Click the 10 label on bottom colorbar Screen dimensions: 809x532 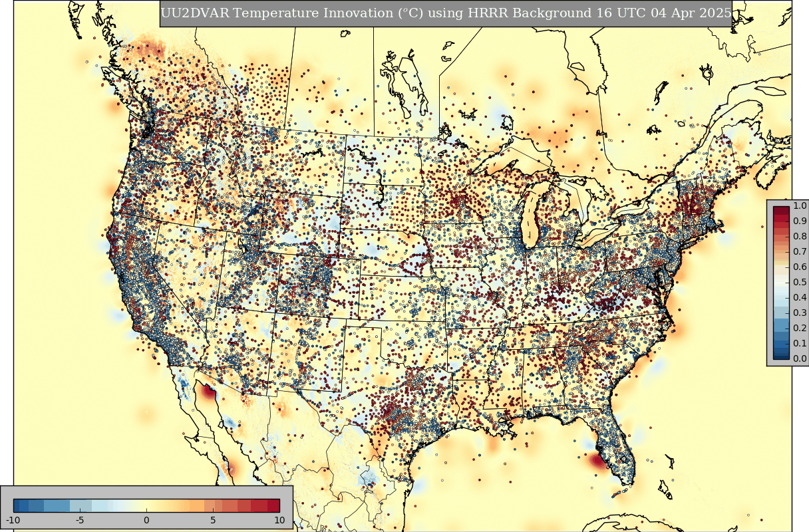click(x=279, y=519)
